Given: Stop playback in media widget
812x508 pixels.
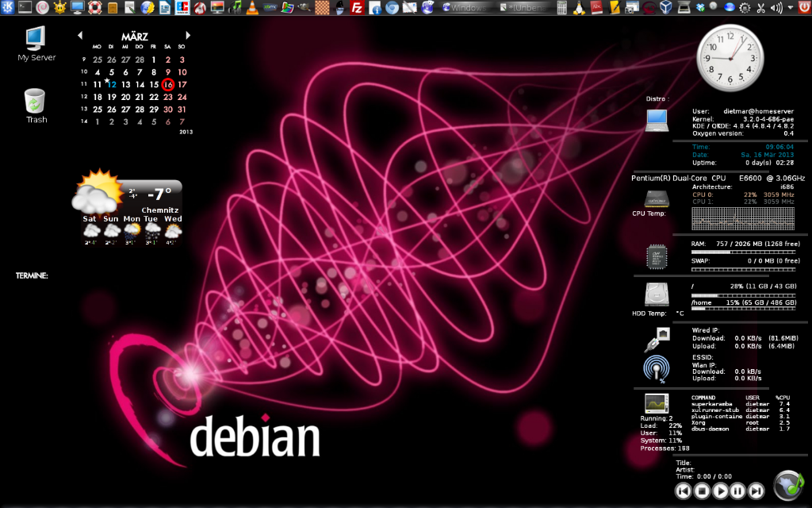Looking at the screenshot, I should (x=702, y=491).
